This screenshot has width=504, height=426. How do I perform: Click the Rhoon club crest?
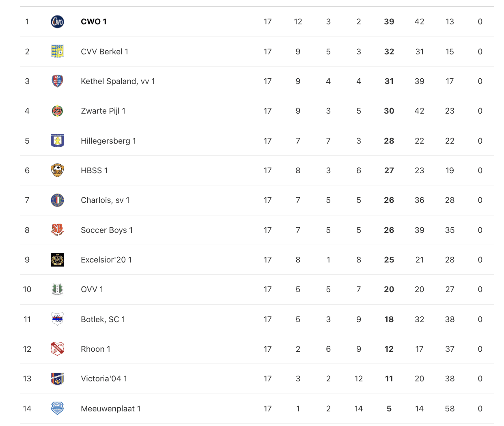point(57,349)
